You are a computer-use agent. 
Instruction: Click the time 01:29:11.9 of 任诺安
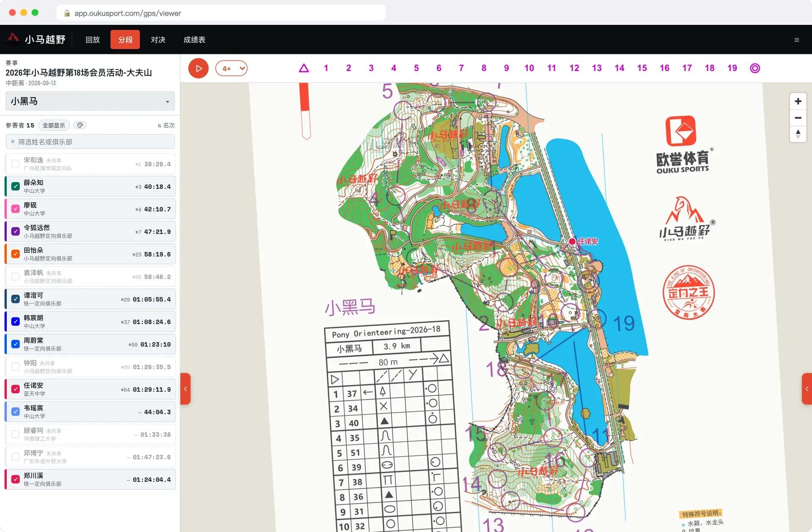coord(152,390)
